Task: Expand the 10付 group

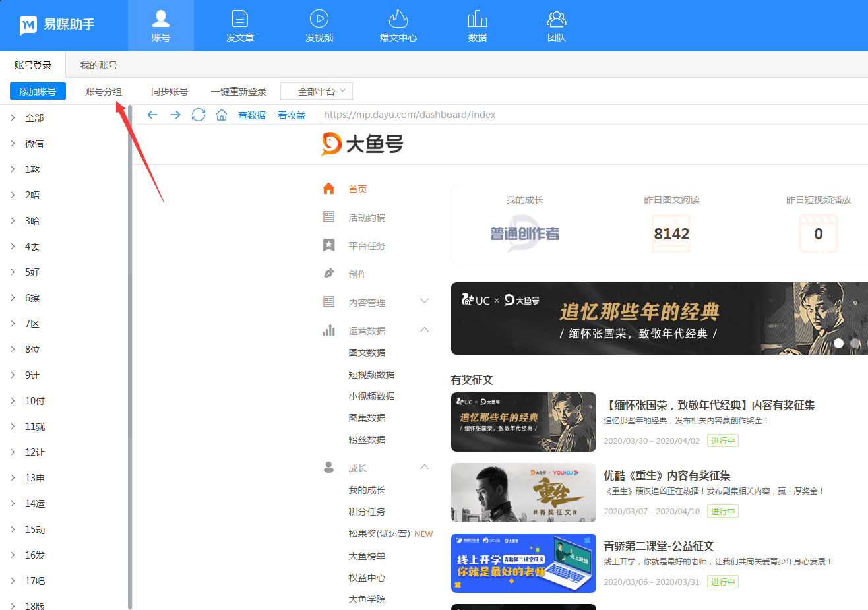Action: (13, 401)
